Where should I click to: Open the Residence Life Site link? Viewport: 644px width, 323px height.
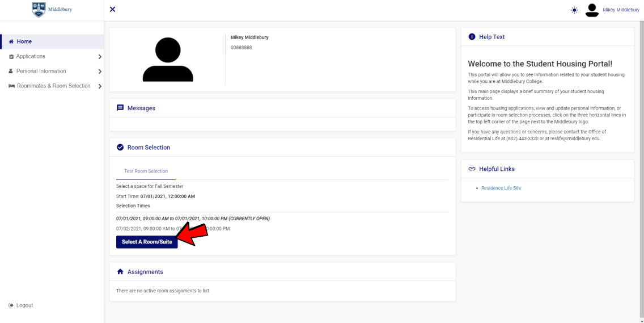(x=501, y=188)
